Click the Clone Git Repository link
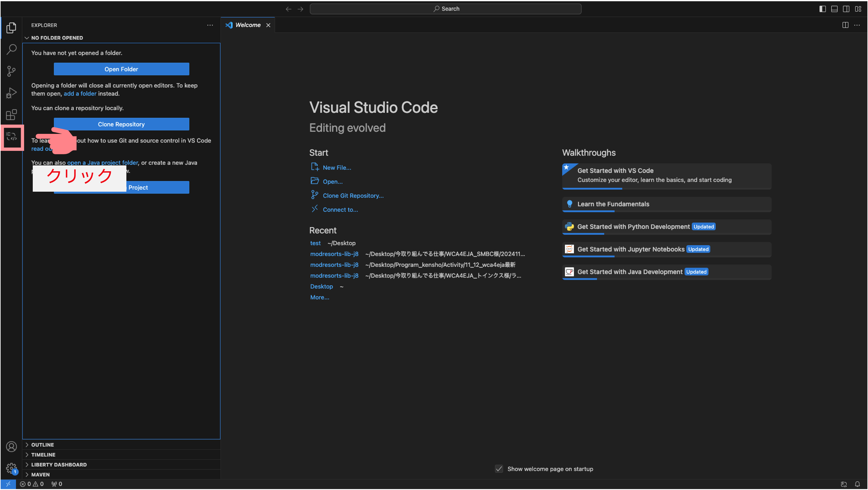 (x=353, y=195)
